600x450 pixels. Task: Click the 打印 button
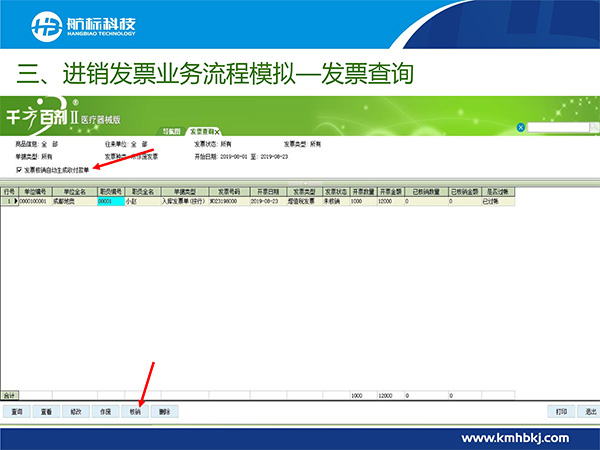pos(561,412)
